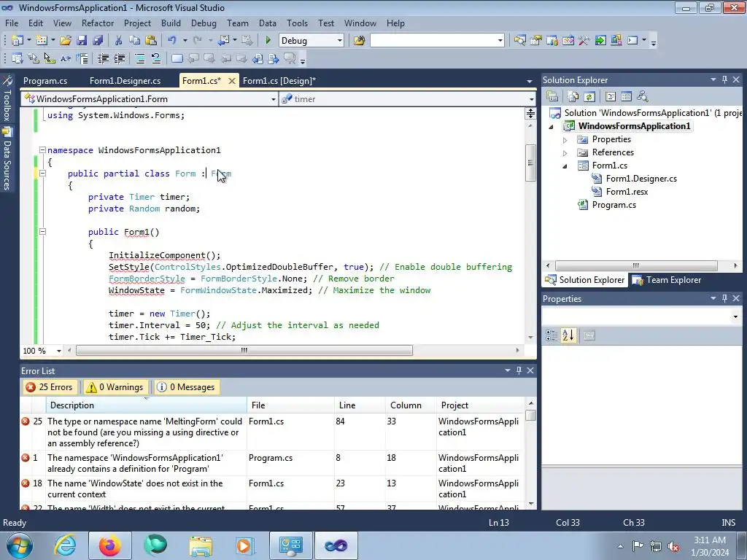
Task: Select Form1.resx in Solution Explorer
Action: pos(627,192)
